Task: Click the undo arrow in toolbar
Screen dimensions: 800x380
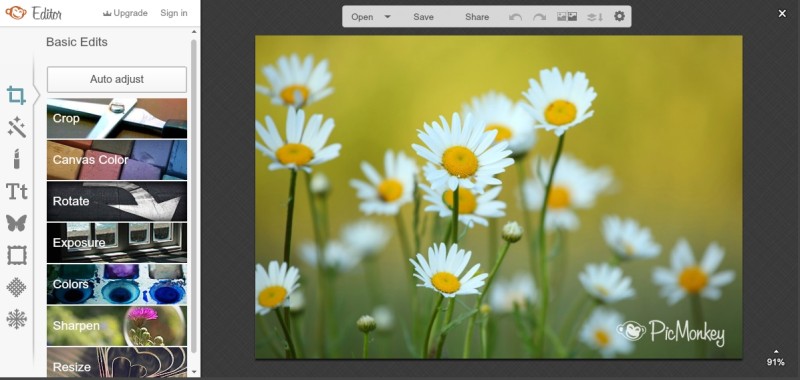Action: pos(515,17)
